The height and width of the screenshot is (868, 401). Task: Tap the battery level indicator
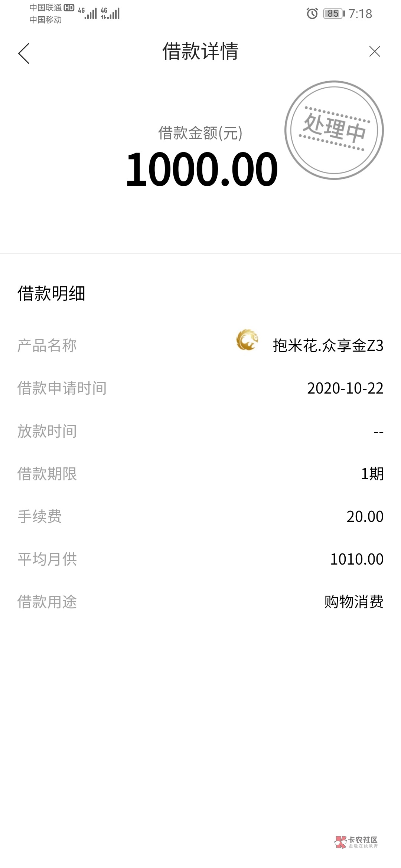point(333,14)
